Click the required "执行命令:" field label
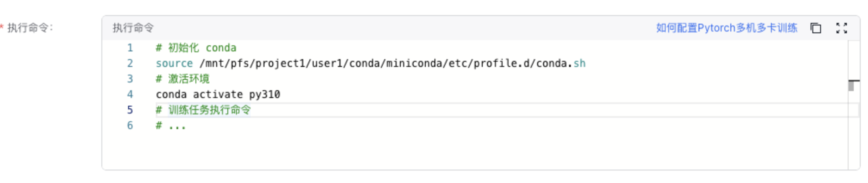 [x=30, y=28]
